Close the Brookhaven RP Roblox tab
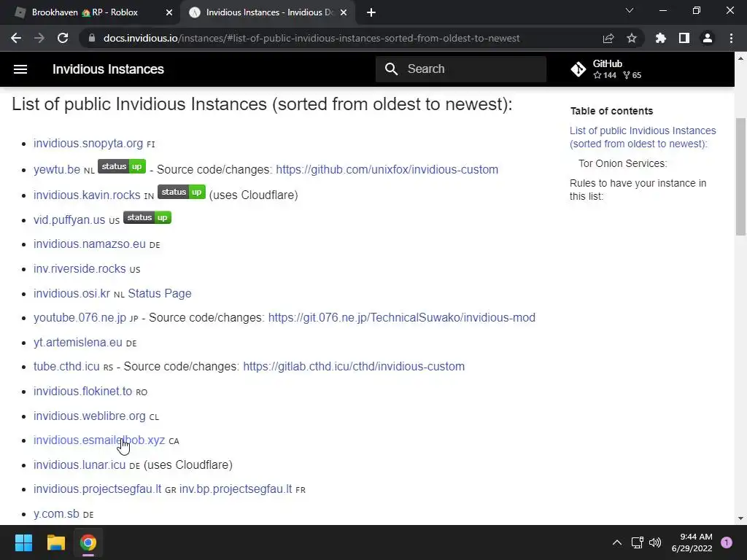747x560 pixels. (169, 12)
